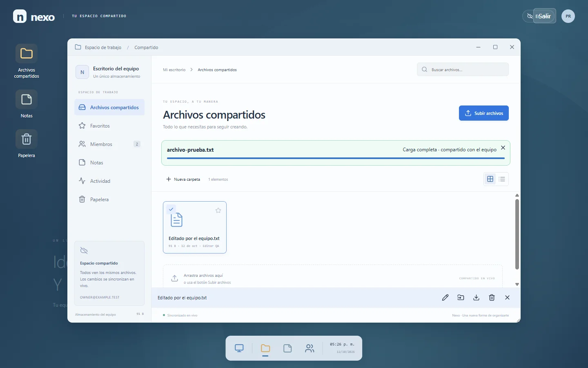
Task: Open the PR user avatar
Action: click(x=568, y=16)
